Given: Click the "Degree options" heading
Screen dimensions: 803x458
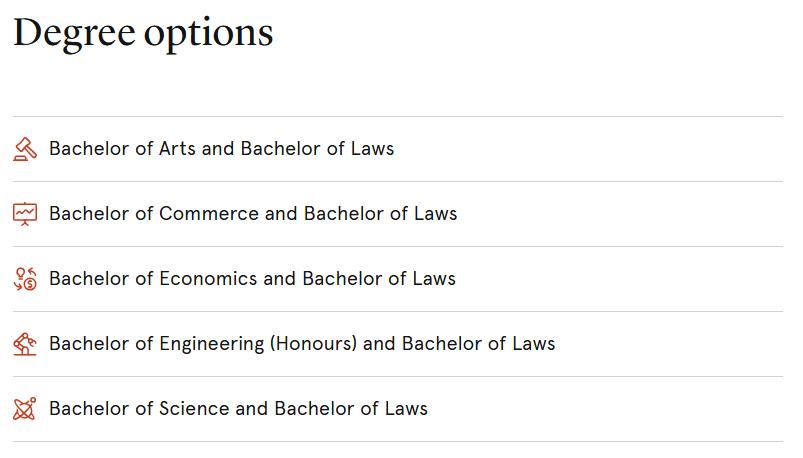Looking at the screenshot, I should point(143,33).
